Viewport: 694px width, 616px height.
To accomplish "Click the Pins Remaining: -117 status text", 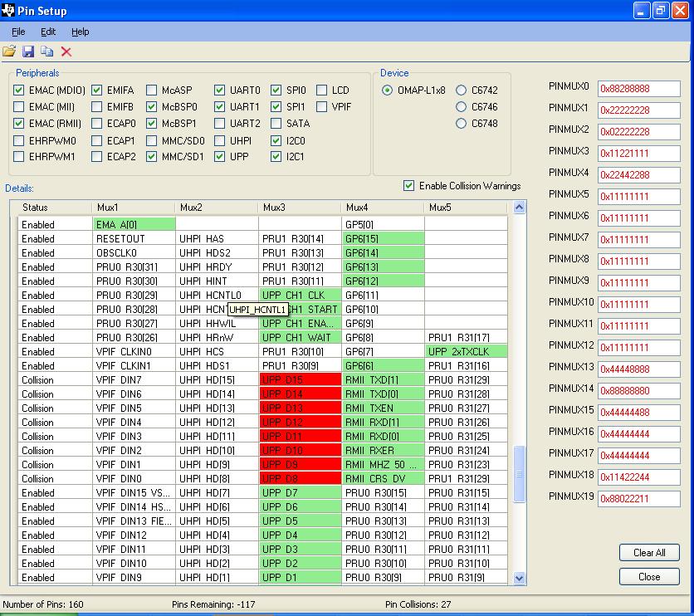I will click(213, 604).
